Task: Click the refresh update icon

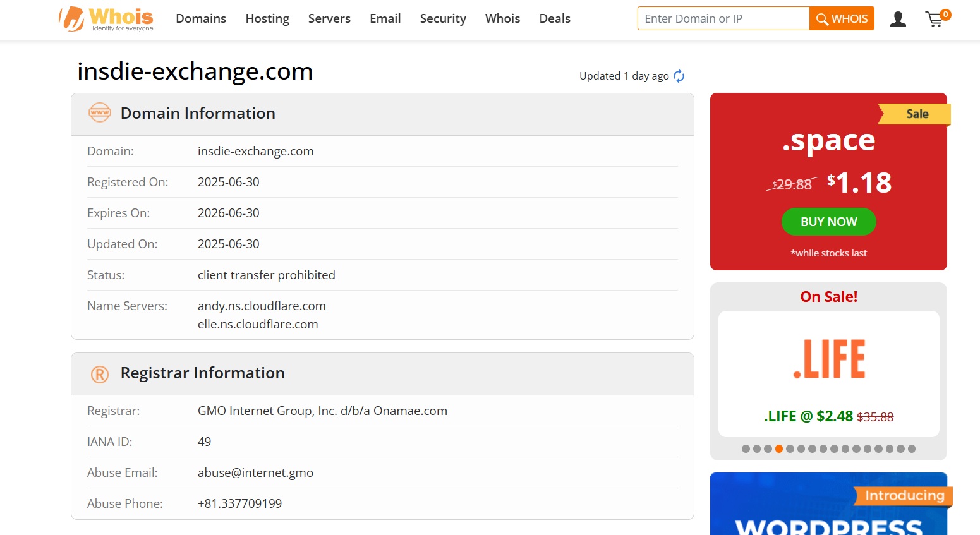Action: point(679,76)
